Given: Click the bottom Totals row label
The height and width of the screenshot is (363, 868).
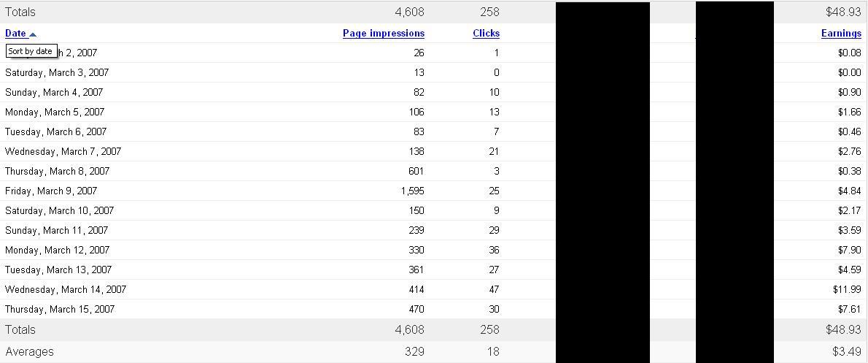Looking at the screenshot, I should (x=20, y=329).
